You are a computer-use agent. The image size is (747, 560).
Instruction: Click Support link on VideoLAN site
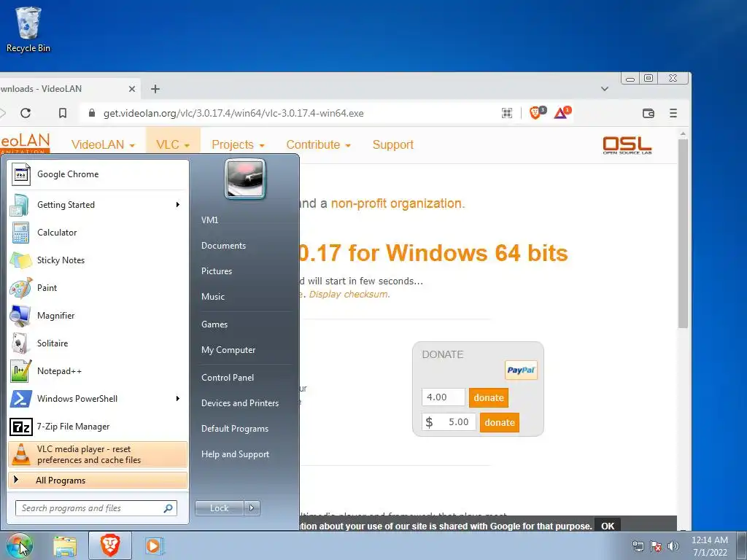pyautogui.click(x=392, y=145)
